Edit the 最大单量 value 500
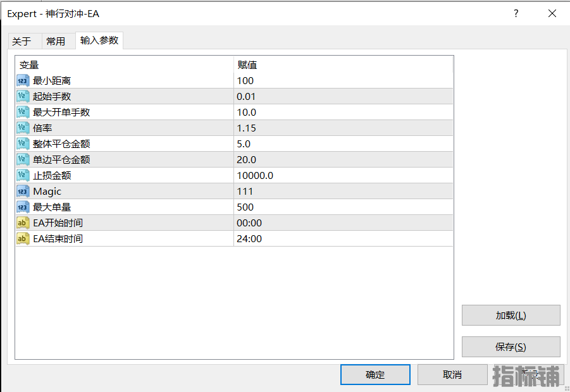This screenshot has height=392, width=570. pyautogui.click(x=343, y=207)
